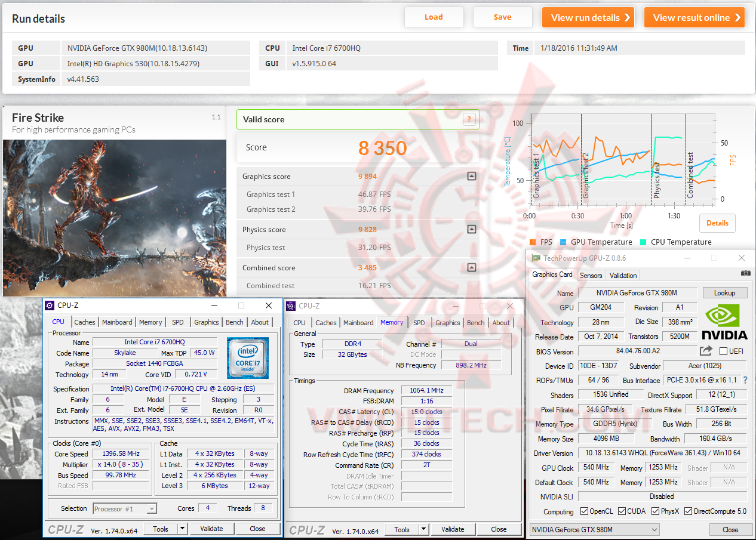Click the Save button in Run details

coord(502,17)
